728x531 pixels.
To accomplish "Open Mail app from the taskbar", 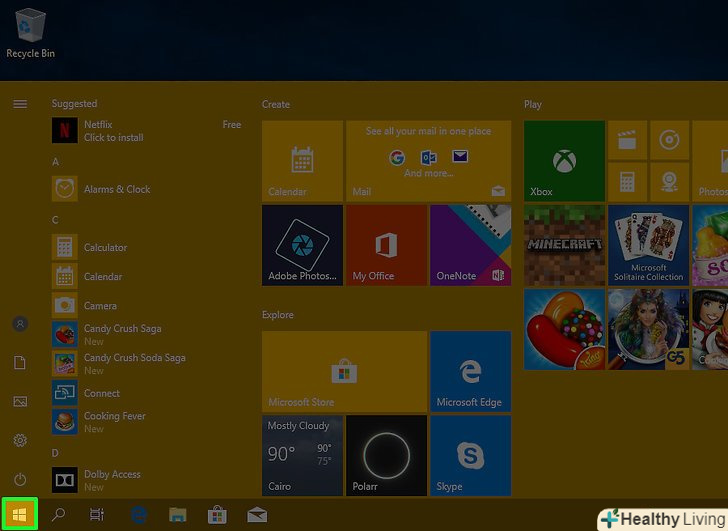I will click(x=257, y=515).
